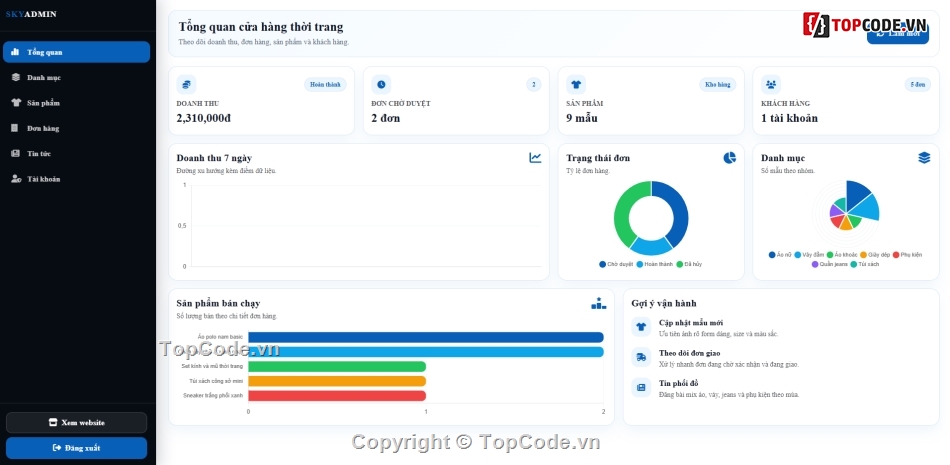Click the newspaper icon for Tin phối đồ

pyautogui.click(x=641, y=387)
